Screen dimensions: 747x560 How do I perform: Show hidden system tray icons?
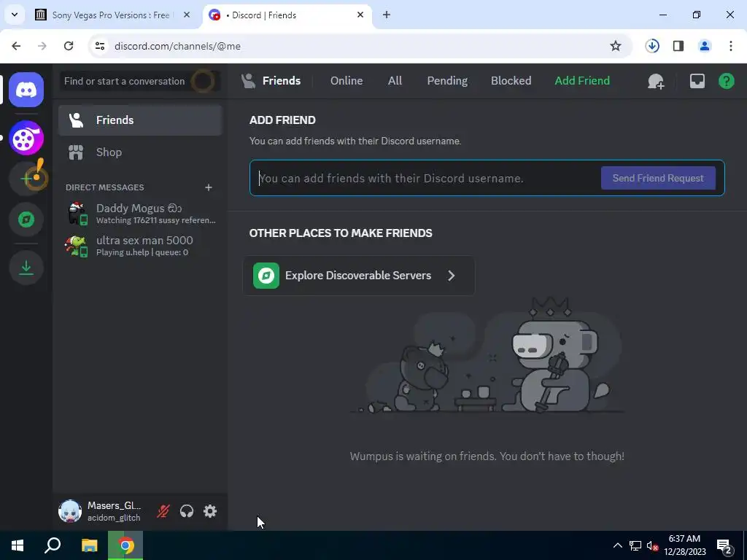pos(617,545)
